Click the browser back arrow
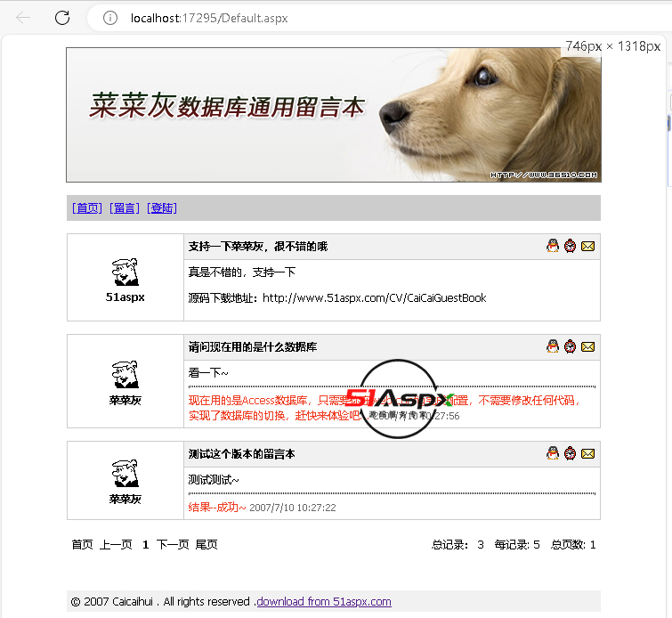672x618 pixels. pos(23,18)
